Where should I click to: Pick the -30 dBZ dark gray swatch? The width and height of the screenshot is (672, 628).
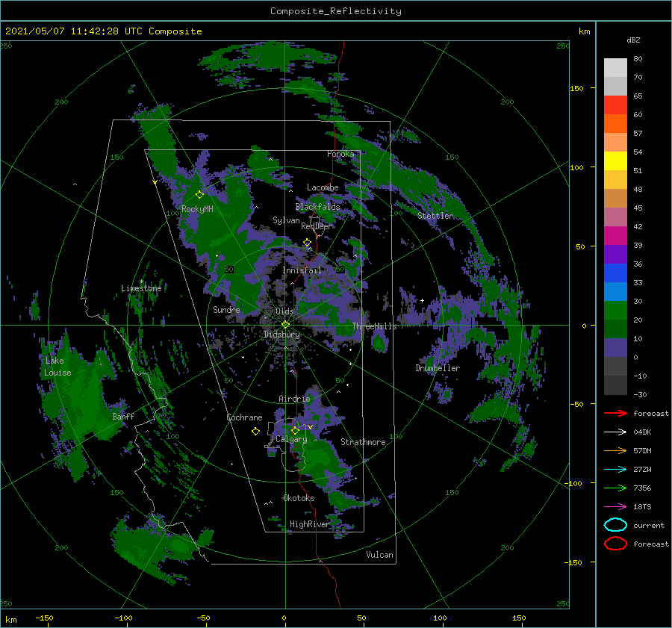615,385
